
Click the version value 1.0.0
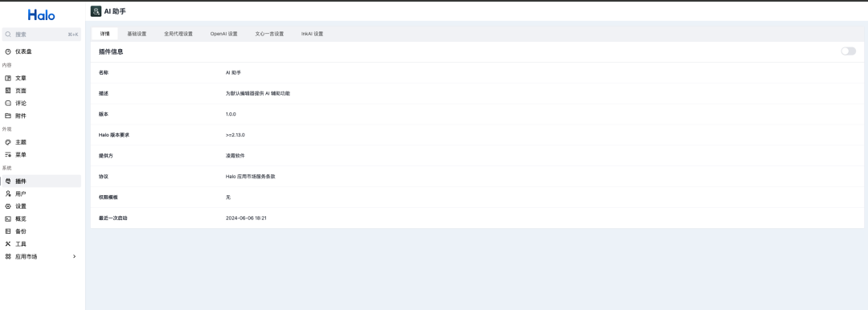231,114
